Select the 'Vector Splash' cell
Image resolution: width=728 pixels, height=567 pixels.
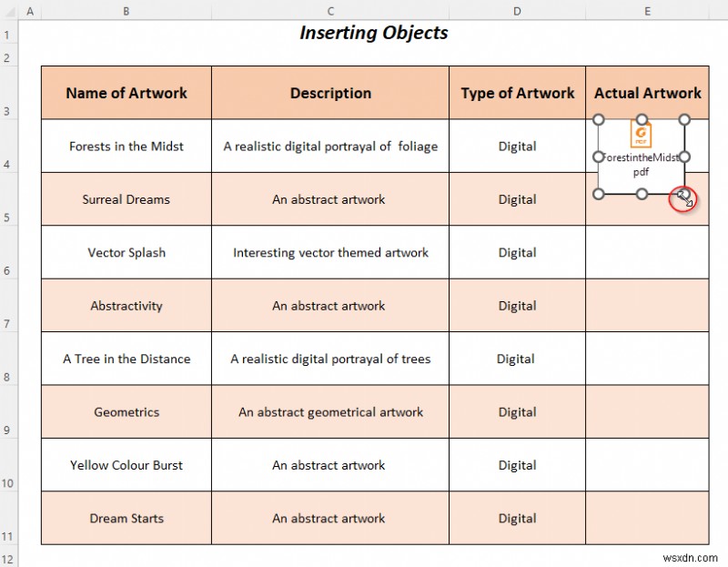[126, 252]
